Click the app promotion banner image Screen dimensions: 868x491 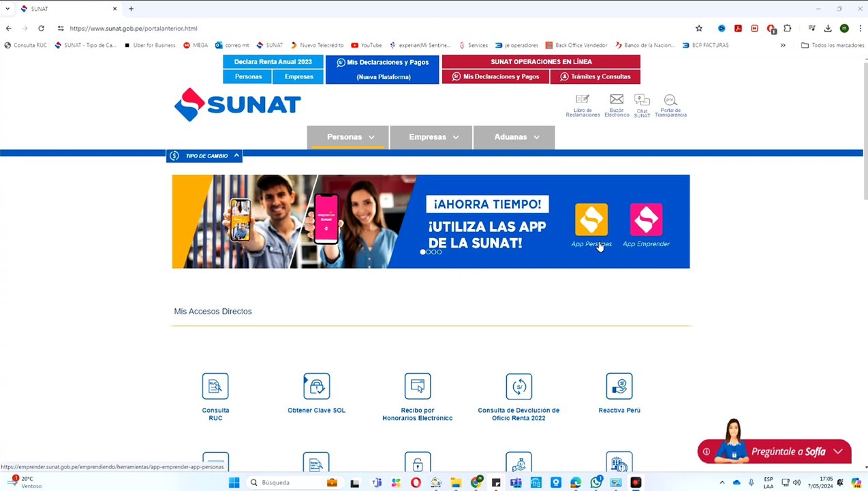[431, 222]
